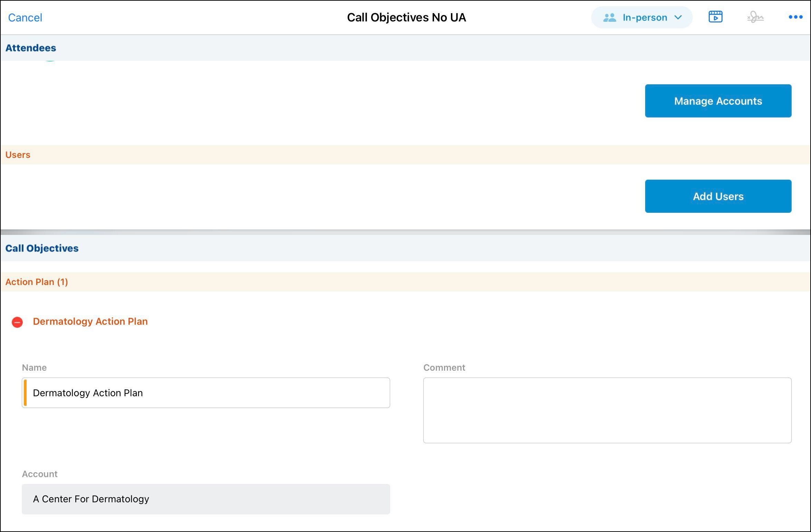Click the people icon beside In-person
The height and width of the screenshot is (532, 811).
coord(610,18)
